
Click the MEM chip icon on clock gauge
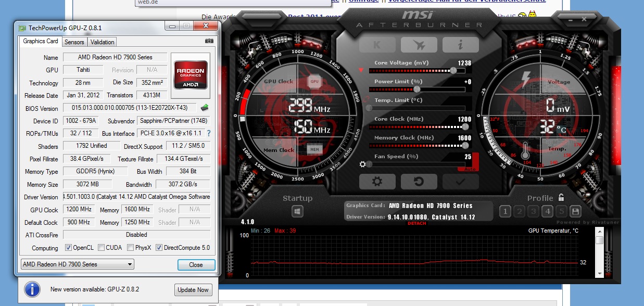314,149
